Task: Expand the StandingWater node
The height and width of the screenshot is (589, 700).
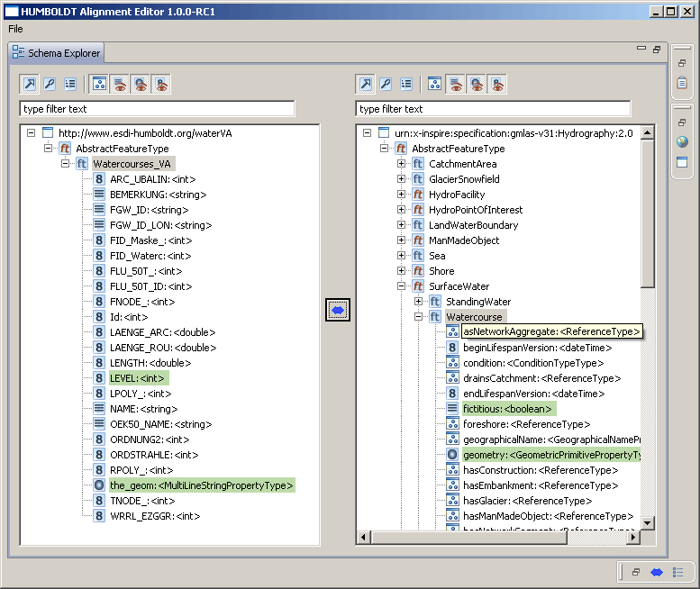Action: tap(418, 302)
